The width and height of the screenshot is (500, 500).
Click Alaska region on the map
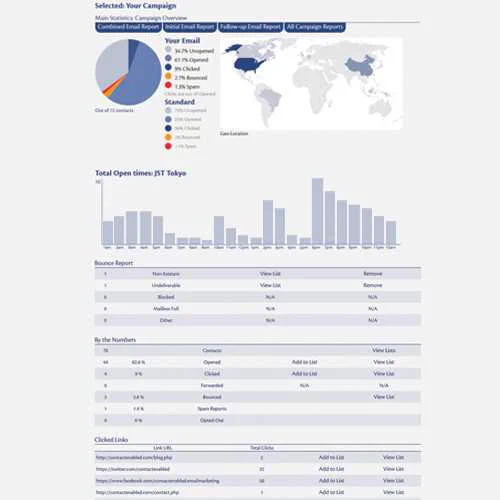coord(233,48)
